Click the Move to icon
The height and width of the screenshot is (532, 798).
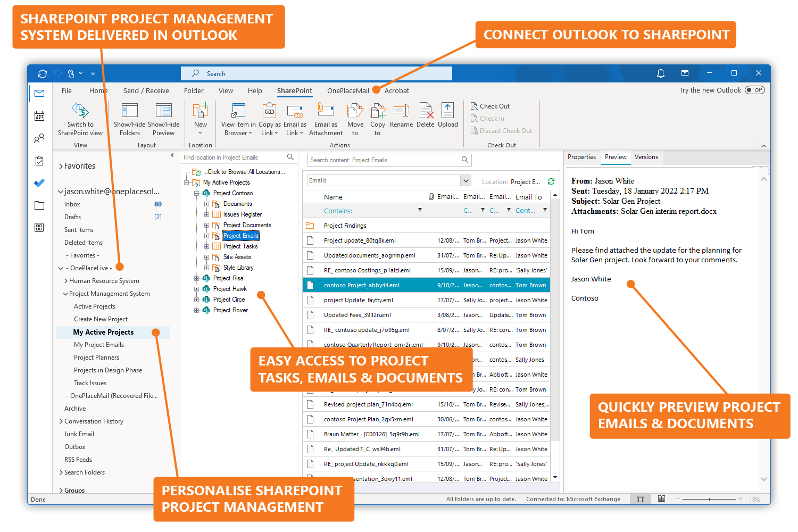pyautogui.click(x=355, y=111)
